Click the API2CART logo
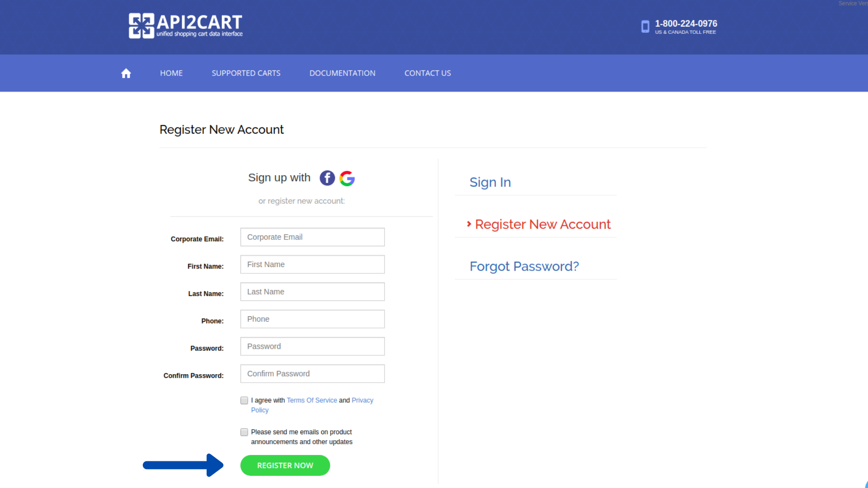Image resolution: width=868 pixels, height=488 pixels. tap(185, 25)
